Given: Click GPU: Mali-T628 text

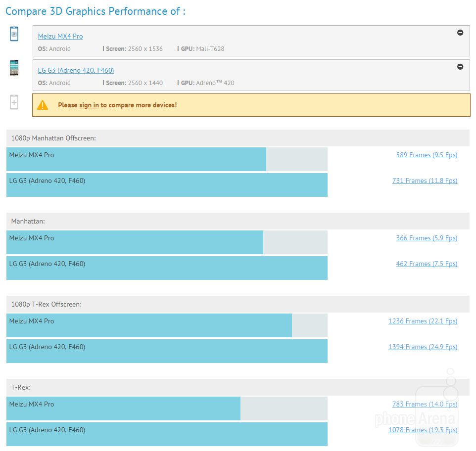Looking at the screenshot, I should (x=202, y=49).
